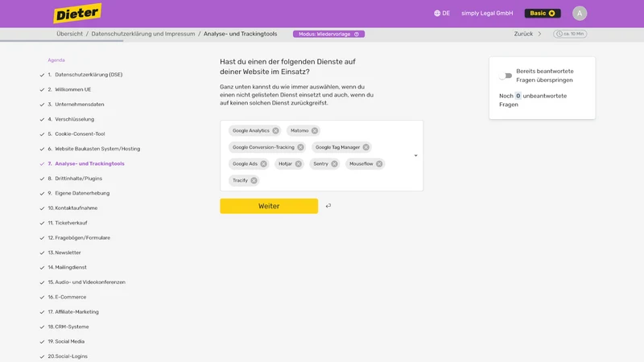The width and height of the screenshot is (644, 362).
Task: Open Datenschutzerklärung und Impressum breadcrumb
Action: (143, 34)
